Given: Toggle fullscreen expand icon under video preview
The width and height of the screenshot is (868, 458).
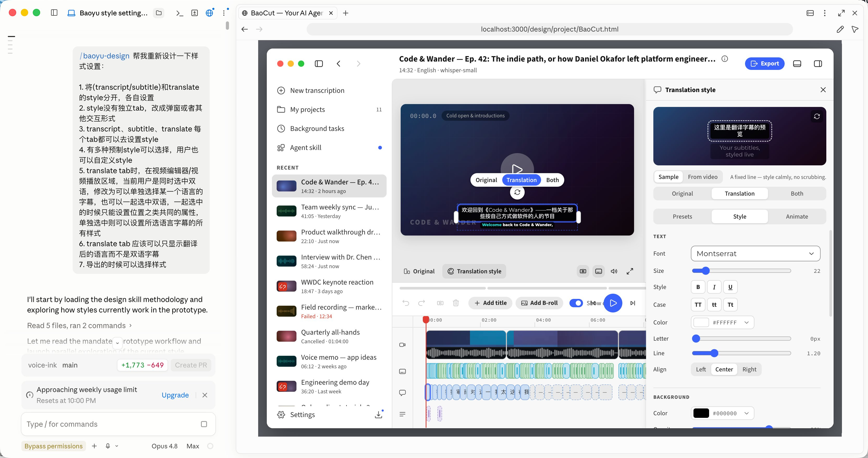Looking at the screenshot, I should pos(630,271).
